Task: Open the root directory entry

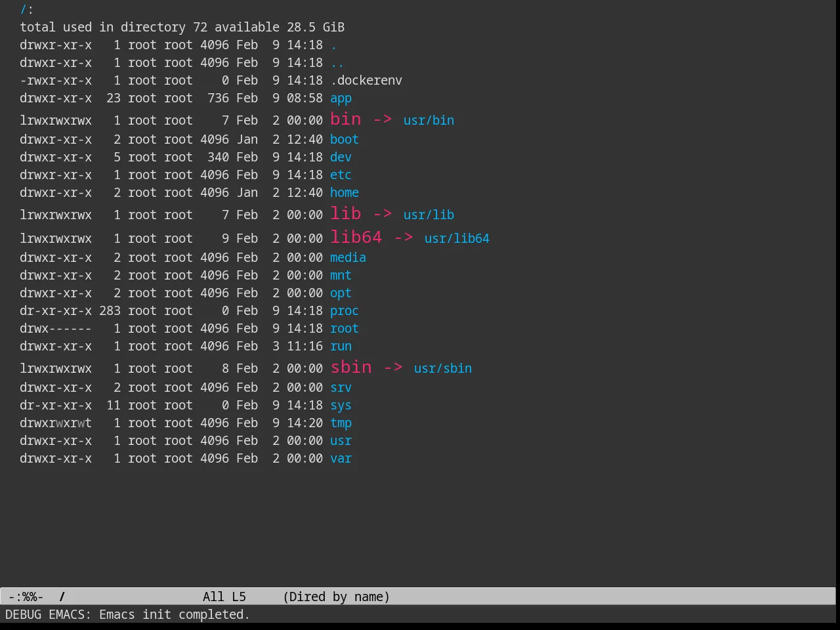Action: pos(345,328)
